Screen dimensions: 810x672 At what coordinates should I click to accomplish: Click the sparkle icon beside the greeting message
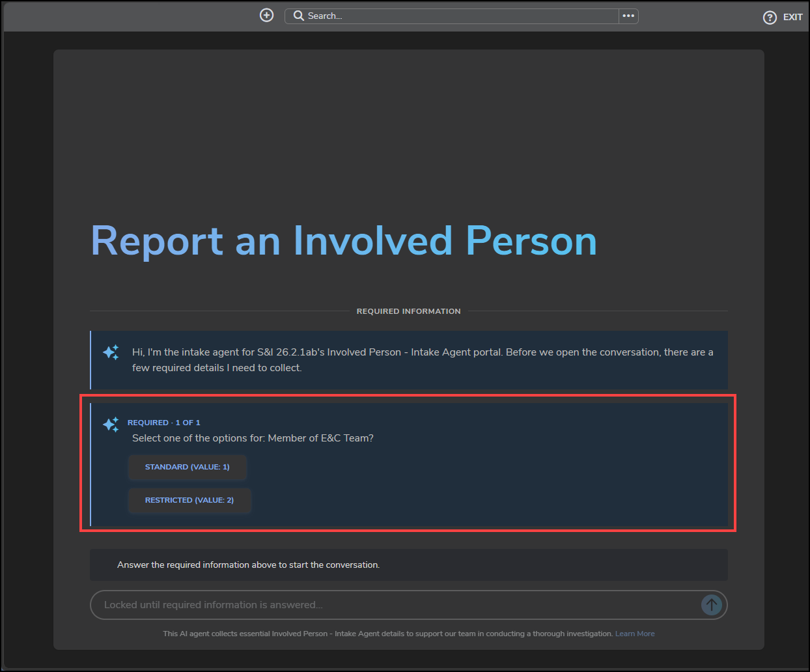tap(111, 352)
